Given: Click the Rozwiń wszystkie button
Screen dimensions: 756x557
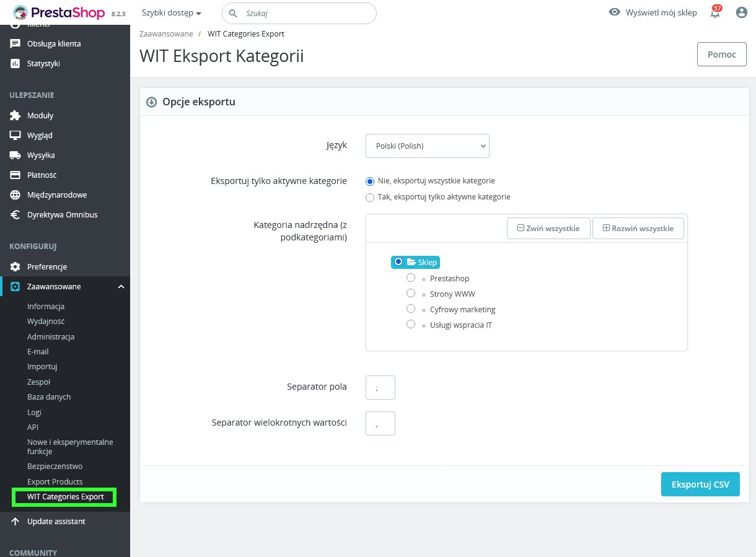Looking at the screenshot, I should click(x=638, y=229).
